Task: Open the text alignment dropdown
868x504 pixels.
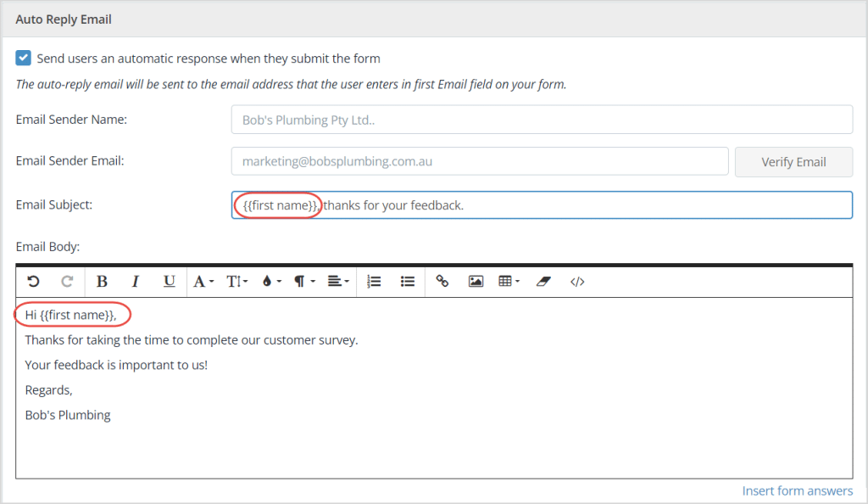Action: coord(337,281)
